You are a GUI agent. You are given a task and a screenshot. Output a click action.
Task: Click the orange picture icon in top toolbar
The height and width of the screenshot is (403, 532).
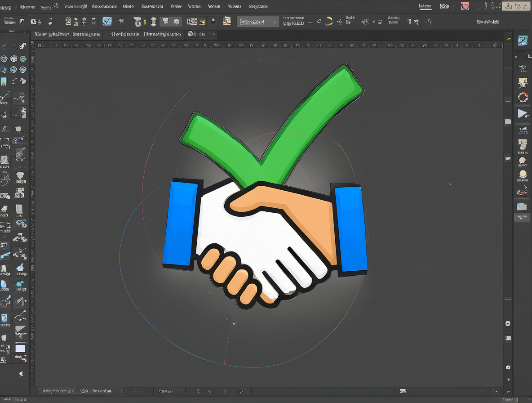[x=226, y=21]
